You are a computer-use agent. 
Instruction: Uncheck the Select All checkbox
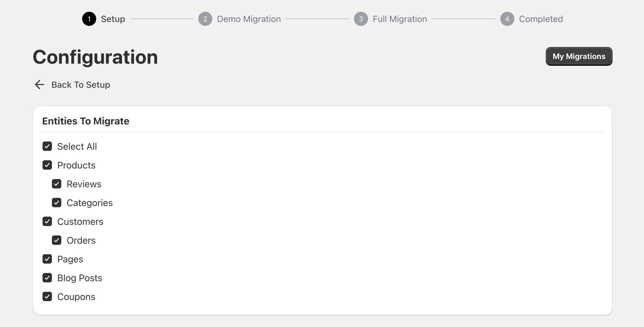47,146
